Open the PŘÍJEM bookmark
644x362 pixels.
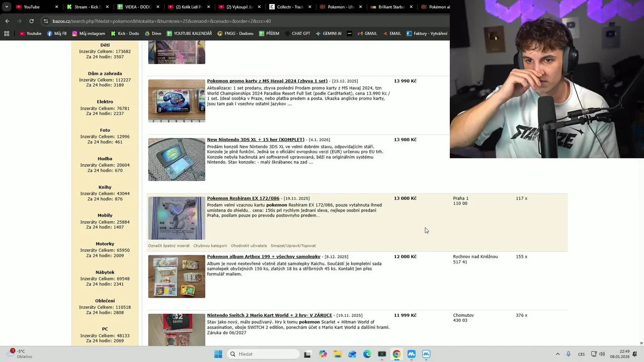269,34
